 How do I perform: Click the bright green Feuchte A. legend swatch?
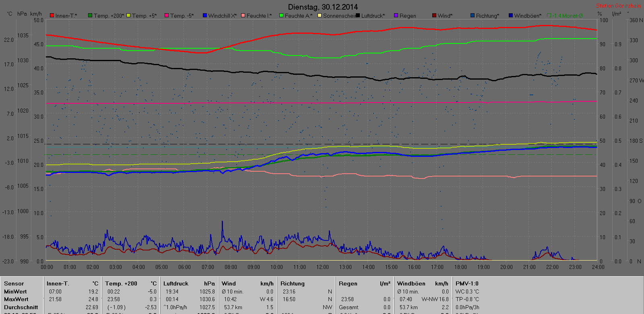[281, 16]
